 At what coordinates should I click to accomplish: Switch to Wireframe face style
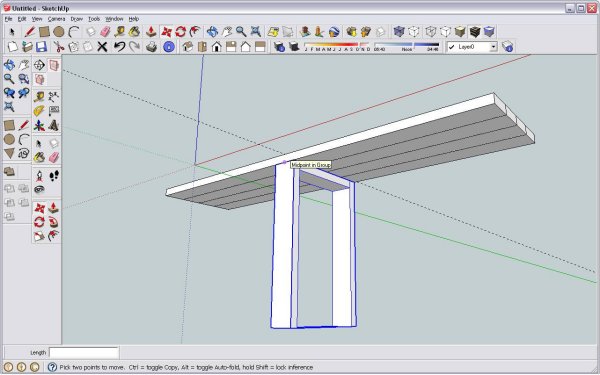click(431, 32)
